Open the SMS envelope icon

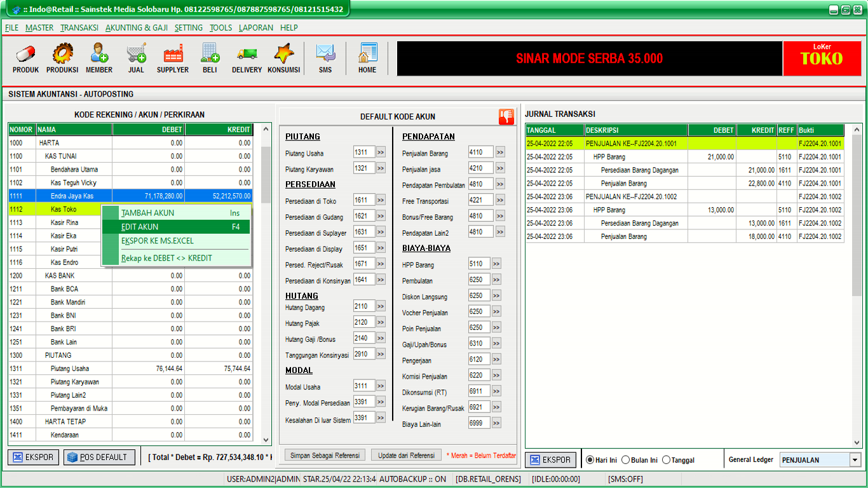pos(325,54)
